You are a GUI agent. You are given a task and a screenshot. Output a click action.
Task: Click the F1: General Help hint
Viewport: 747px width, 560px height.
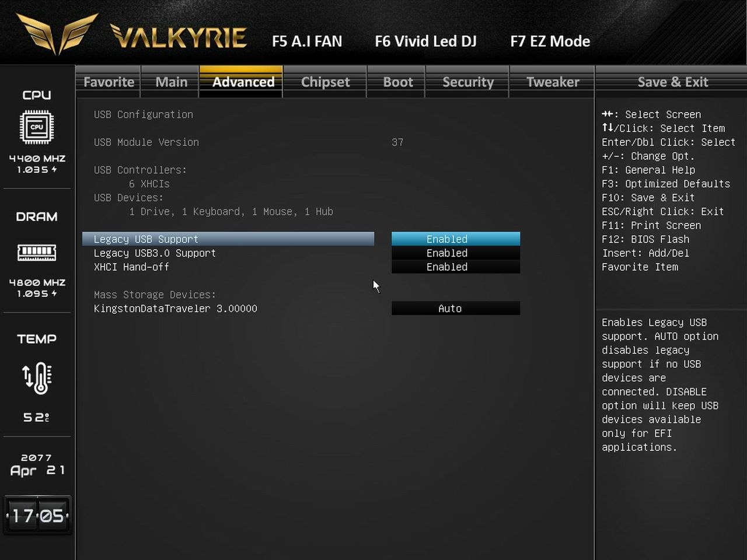click(x=648, y=170)
